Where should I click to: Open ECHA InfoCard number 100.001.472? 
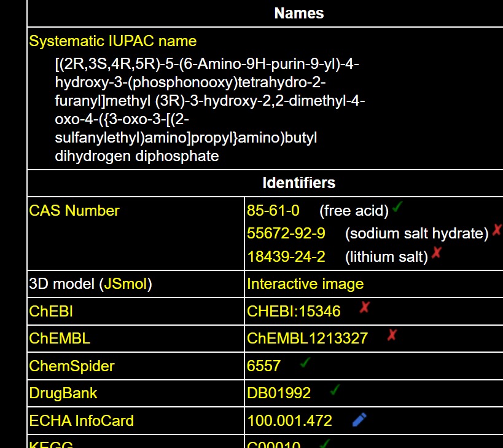point(289,420)
